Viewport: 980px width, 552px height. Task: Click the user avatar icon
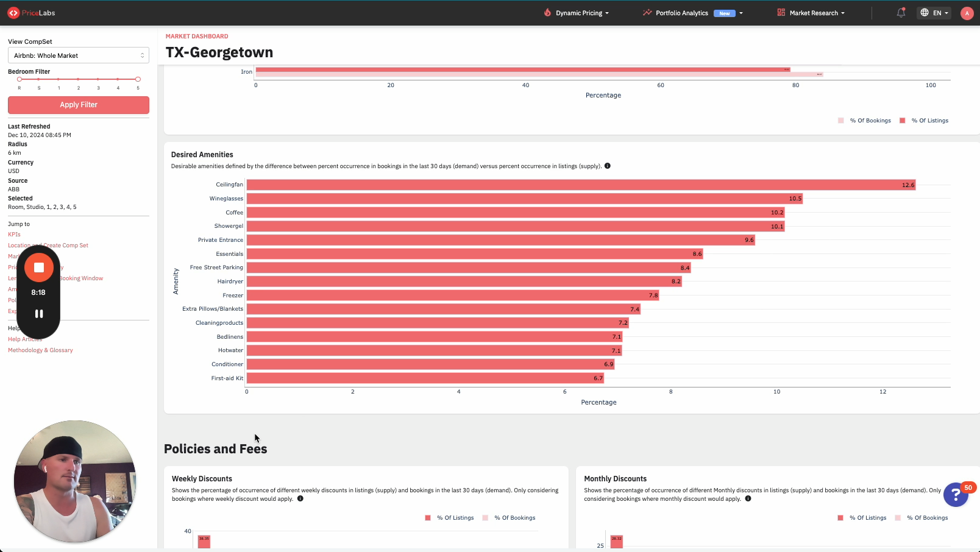(967, 13)
